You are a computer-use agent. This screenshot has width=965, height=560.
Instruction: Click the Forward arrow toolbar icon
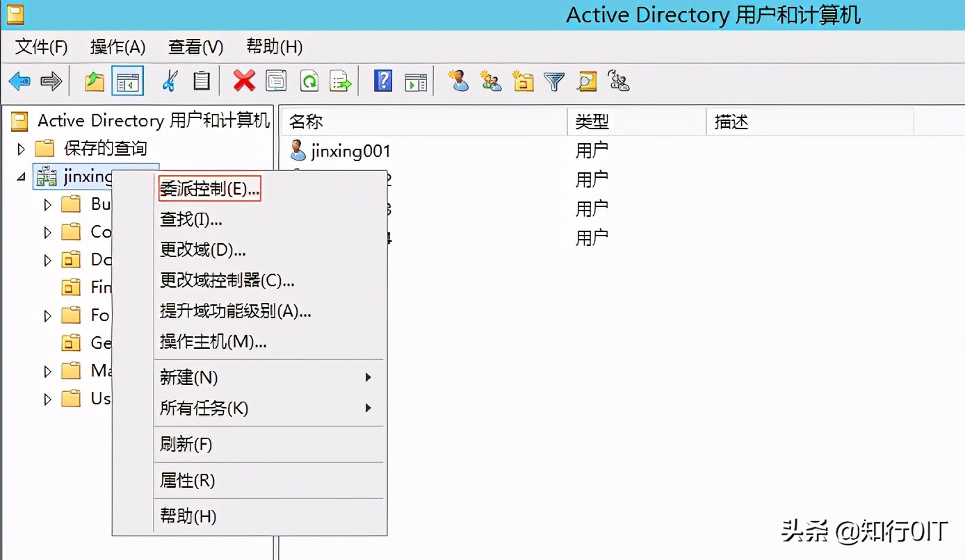51,81
